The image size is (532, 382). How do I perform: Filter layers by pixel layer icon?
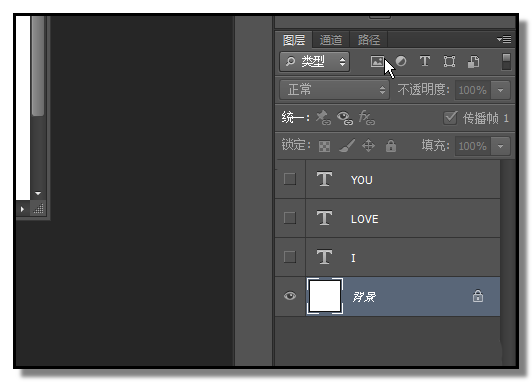click(377, 62)
